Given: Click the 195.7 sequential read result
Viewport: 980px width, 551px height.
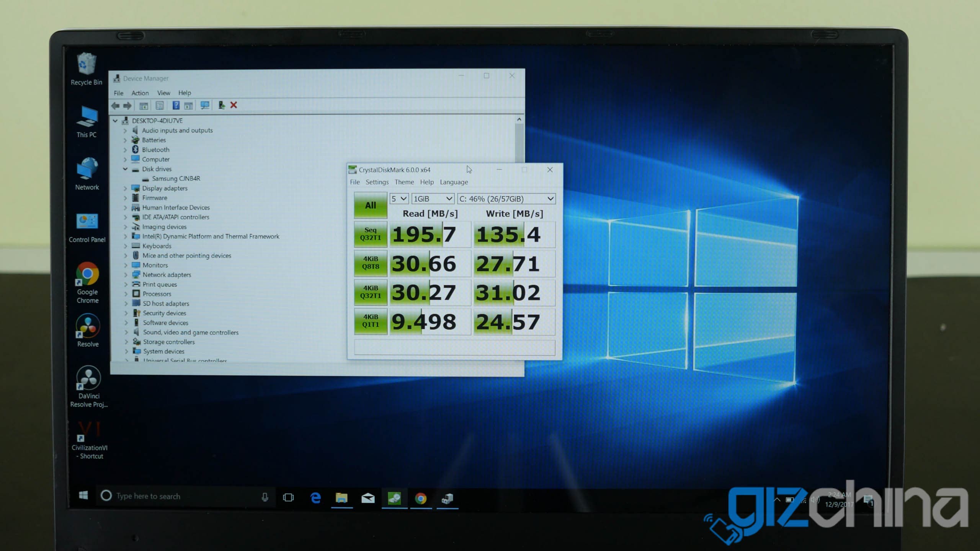Looking at the screenshot, I should 430,234.
